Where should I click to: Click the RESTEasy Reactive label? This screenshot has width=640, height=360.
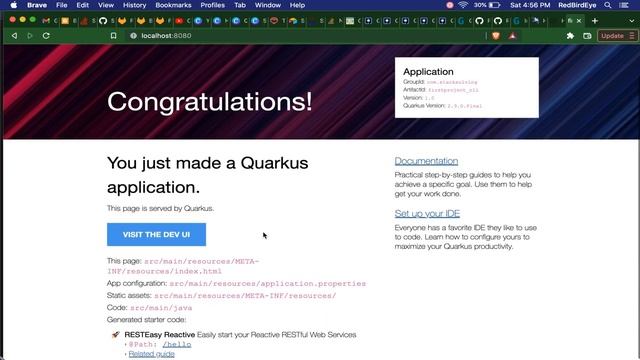[x=160, y=335]
